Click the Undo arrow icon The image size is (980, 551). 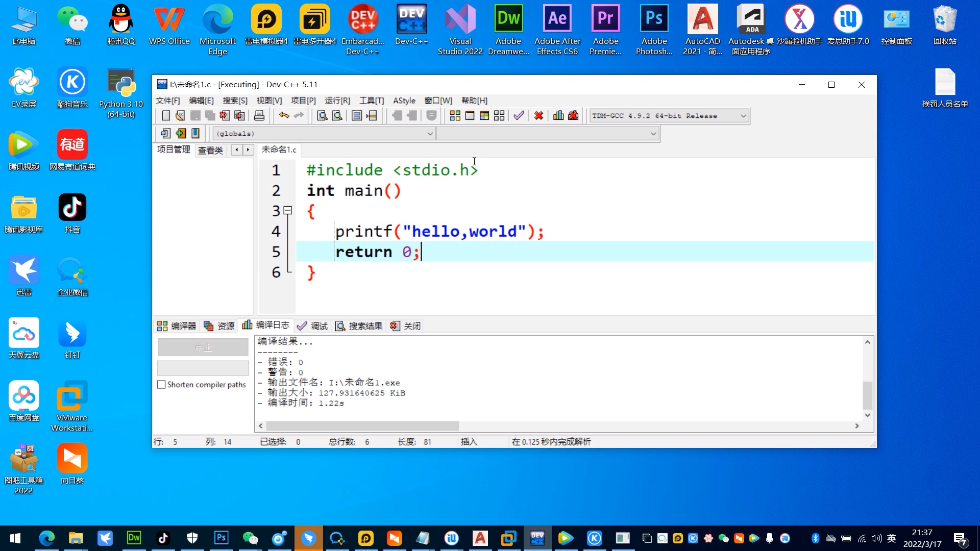(284, 116)
